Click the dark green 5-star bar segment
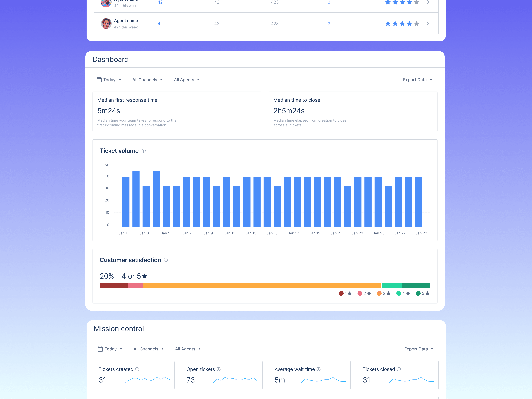The height and width of the screenshot is (399, 532). click(x=416, y=285)
